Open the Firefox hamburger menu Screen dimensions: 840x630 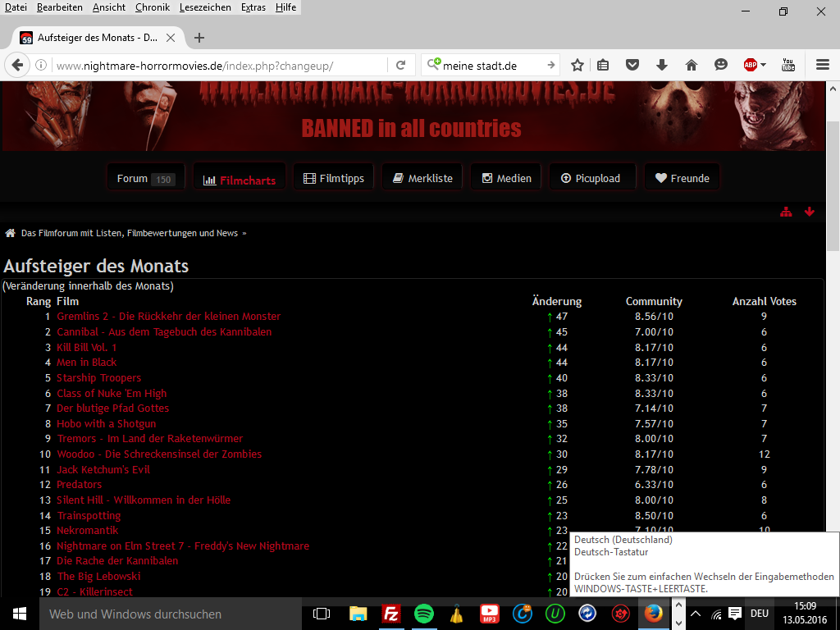[823, 66]
